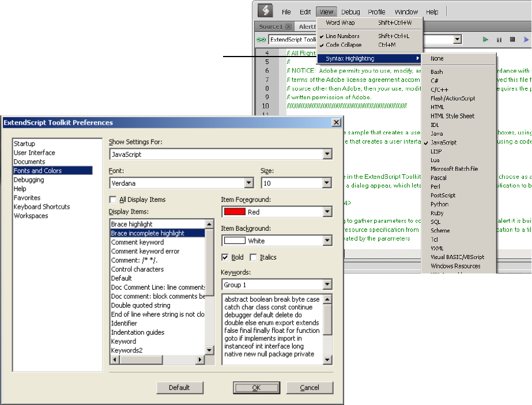532x405 pixels.
Task: Click the white background color swatch
Action: click(x=235, y=241)
